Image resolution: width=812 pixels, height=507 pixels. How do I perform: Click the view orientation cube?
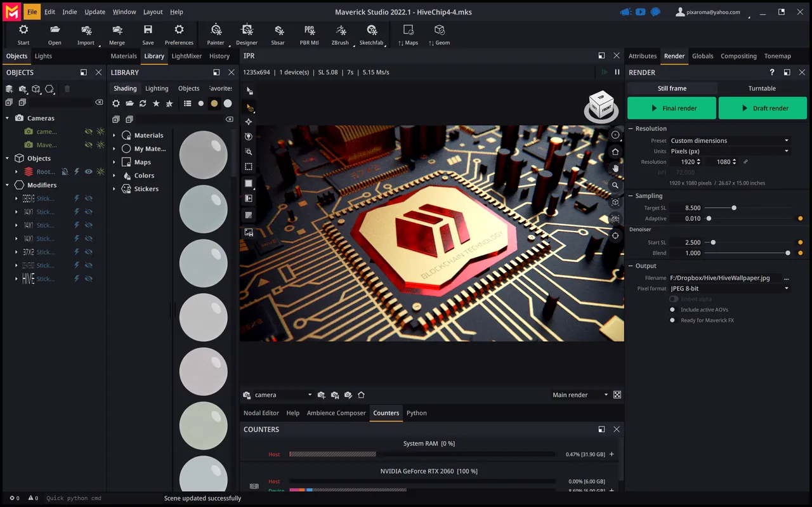pos(601,107)
